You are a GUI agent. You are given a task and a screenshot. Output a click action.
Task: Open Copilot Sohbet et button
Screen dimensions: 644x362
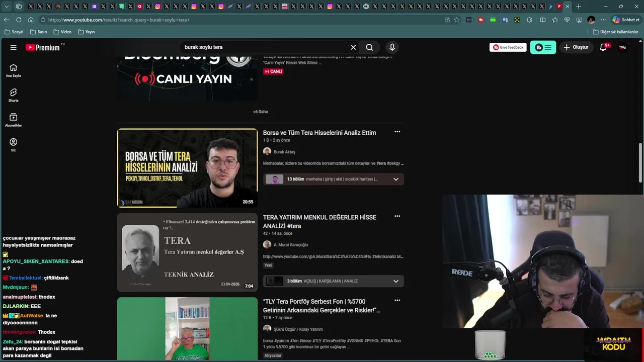coord(626,20)
